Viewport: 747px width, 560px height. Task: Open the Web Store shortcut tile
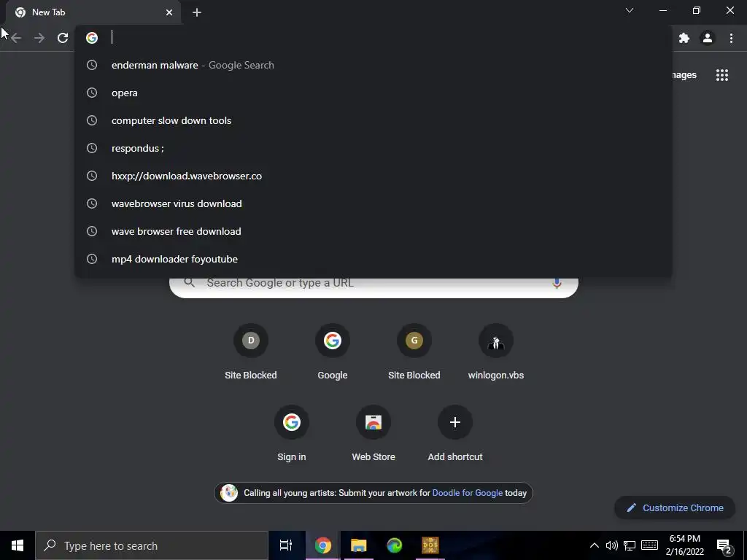(373, 434)
